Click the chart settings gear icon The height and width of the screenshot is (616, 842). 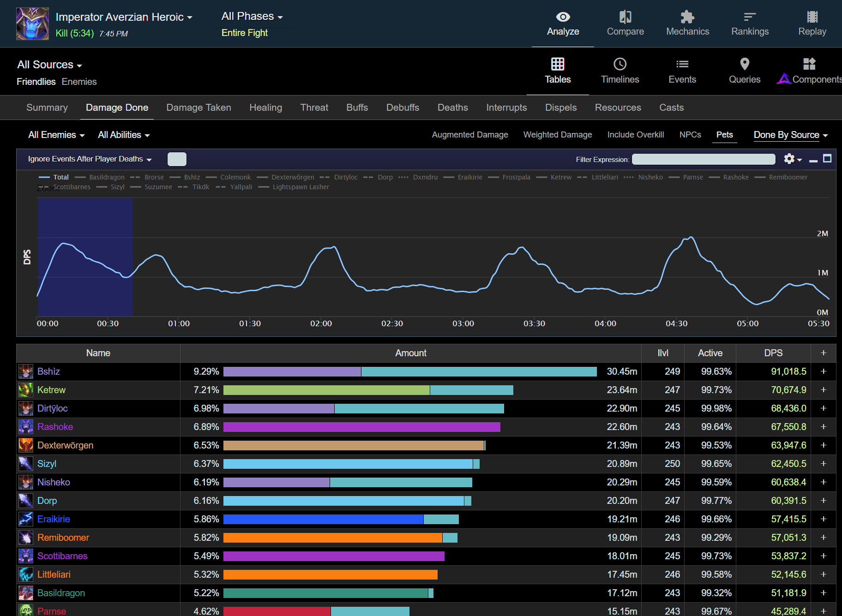789,159
